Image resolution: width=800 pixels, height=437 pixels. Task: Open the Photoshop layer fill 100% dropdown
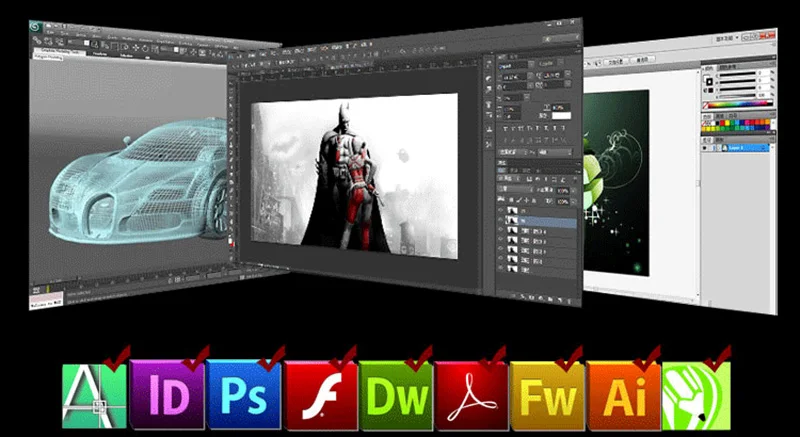[574, 202]
